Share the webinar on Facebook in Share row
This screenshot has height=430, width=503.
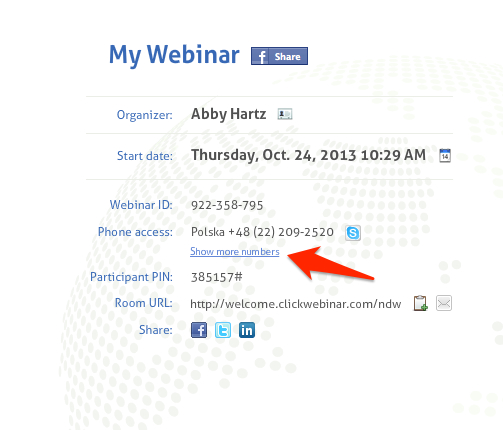point(199,330)
